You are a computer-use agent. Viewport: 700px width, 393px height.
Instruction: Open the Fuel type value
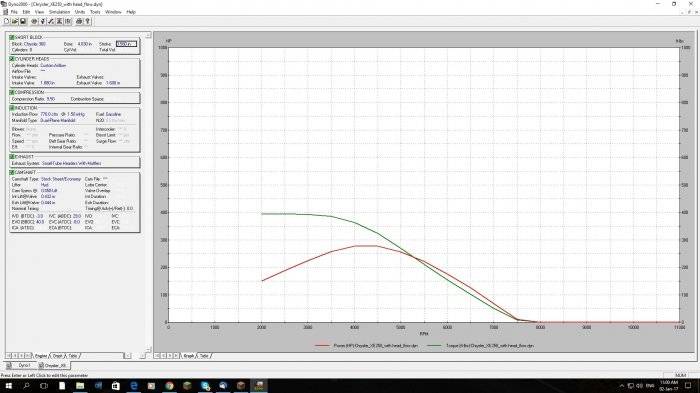tap(113, 114)
